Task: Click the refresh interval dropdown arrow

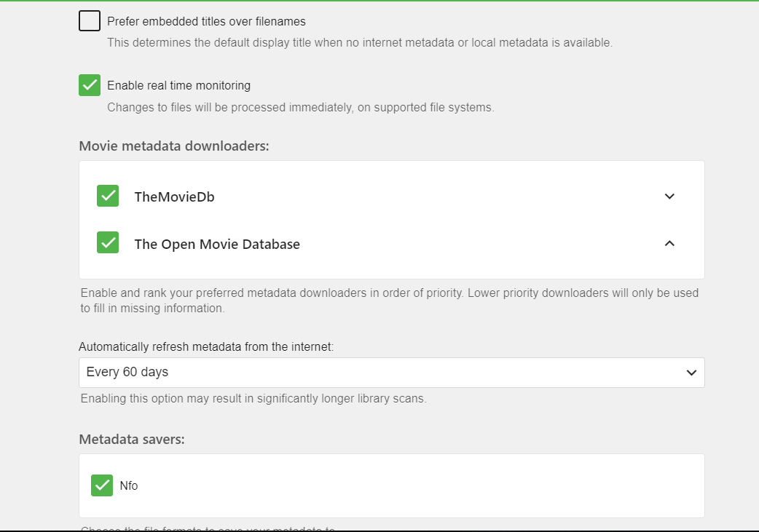Action: [x=691, y=373]
